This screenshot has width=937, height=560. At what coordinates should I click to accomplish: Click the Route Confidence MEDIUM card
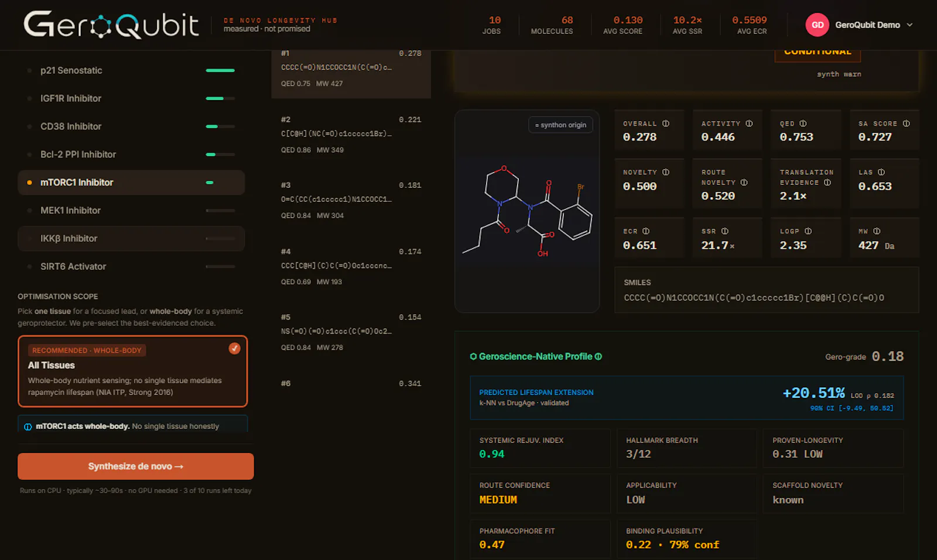tap(540, 493)
